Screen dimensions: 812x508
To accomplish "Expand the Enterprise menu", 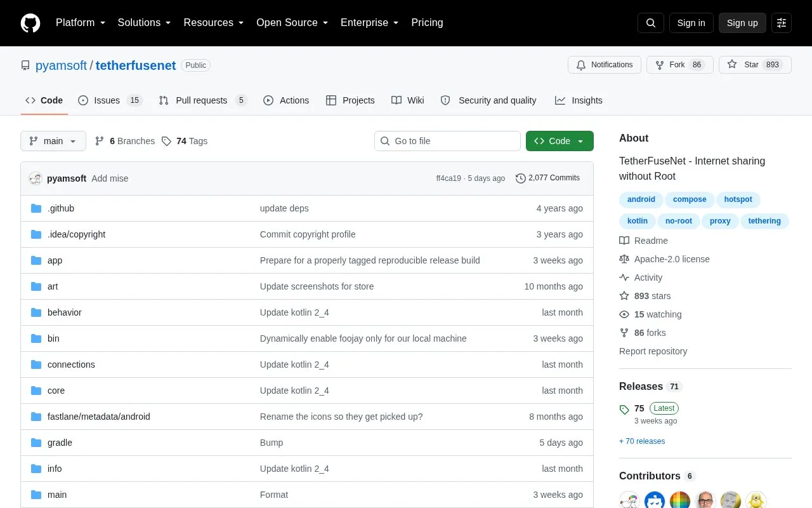I will click(x=370, y=23).
